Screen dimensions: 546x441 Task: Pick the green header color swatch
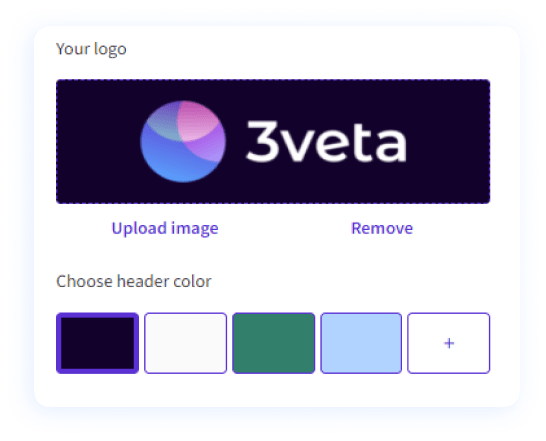(274, 343)
